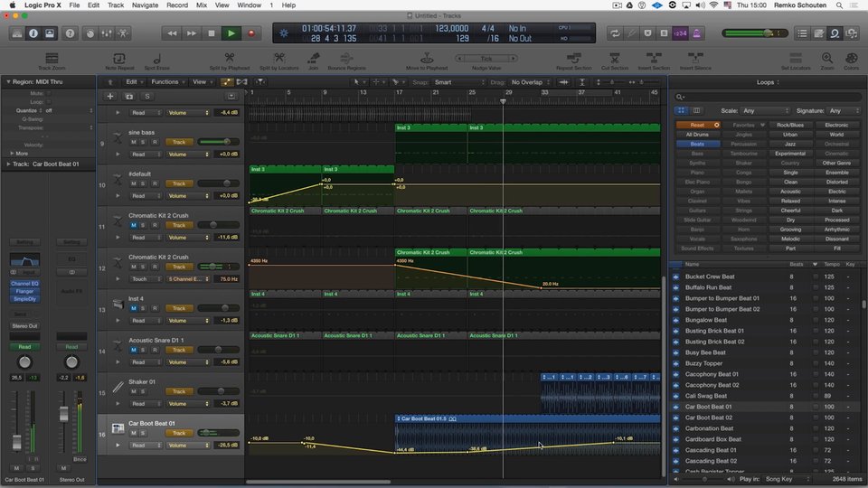Click the Track Zoom tool
Image resolution: width=868 pixels, height=488 pixels.
pyautogui.click(x=52, y=61)
